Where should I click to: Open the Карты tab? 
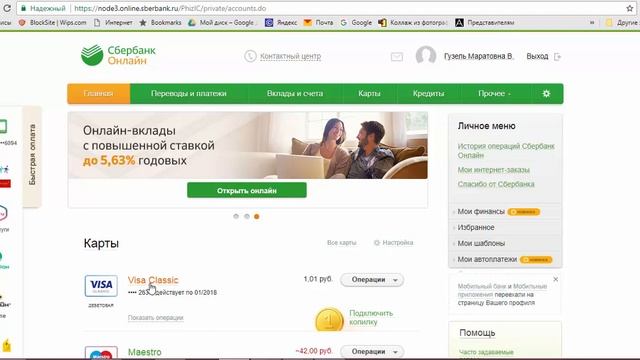click(x=369, y=93)
